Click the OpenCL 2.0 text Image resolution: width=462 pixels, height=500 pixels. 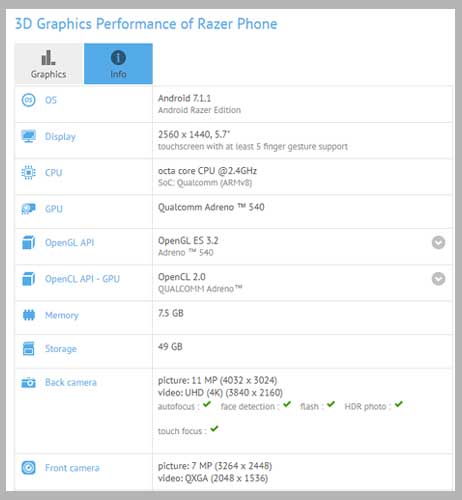click(x=182, y=277)
